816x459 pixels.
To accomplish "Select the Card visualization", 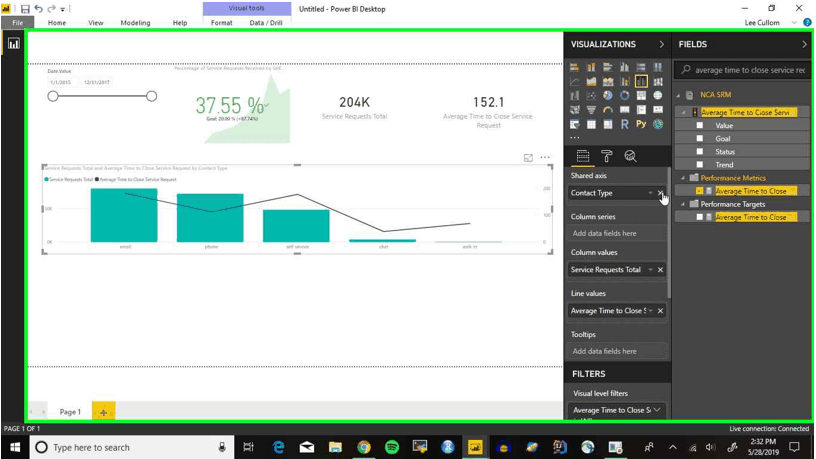I will (624, 110).
